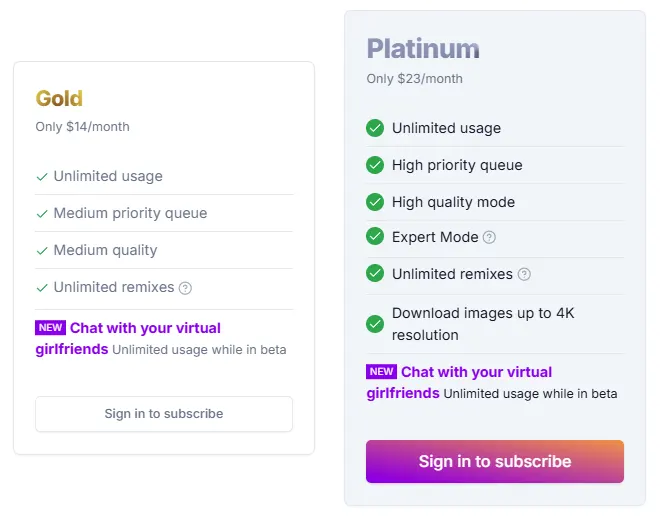Click check mark beside Medium quality
The image size is (661, 521).
(x=42, y=251)
